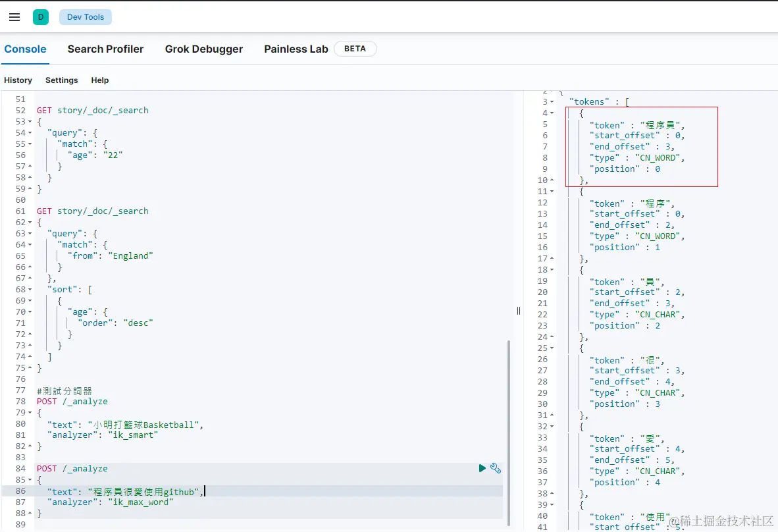The image size is (778, 532).
Task: Click the "analyzer": "ik_max_word" line
Action: [110, 502]
